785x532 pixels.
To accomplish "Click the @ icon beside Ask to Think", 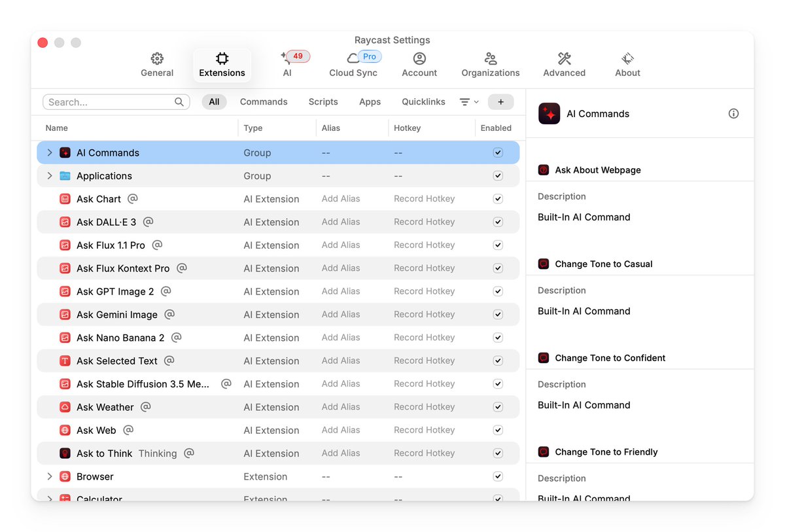I will [x=189, y=453].
